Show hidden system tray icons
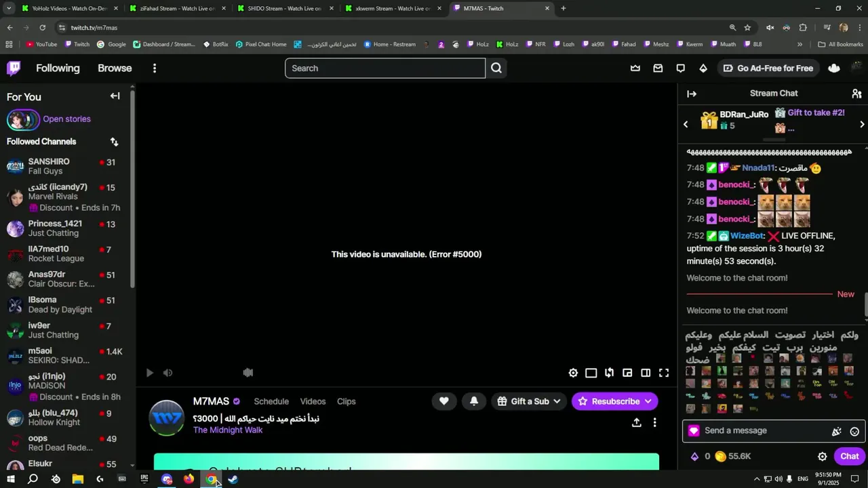This screenshot has width=868, height=488. point(757,479)
